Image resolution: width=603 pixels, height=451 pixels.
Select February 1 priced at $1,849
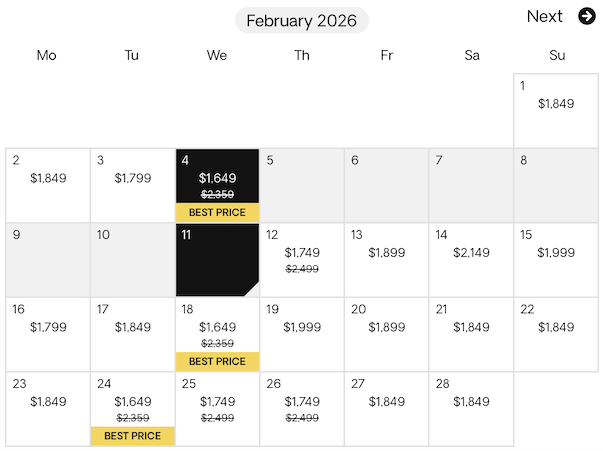[x=556, y=110]
